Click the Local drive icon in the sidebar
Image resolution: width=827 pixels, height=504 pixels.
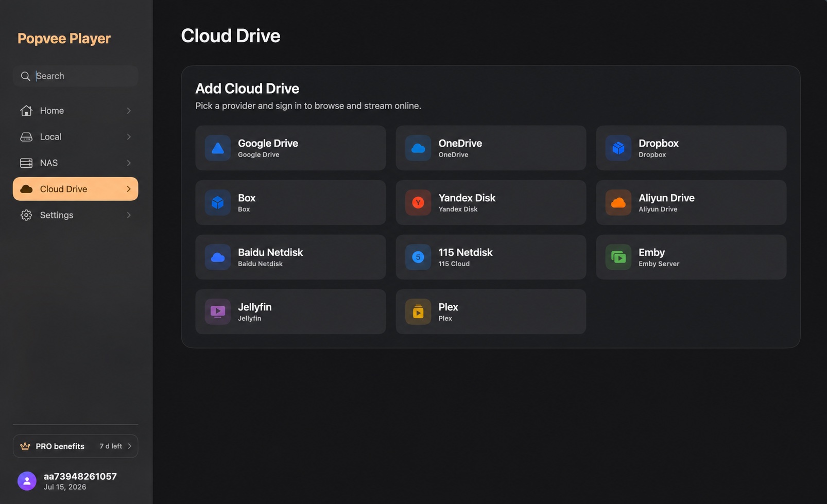26,137
